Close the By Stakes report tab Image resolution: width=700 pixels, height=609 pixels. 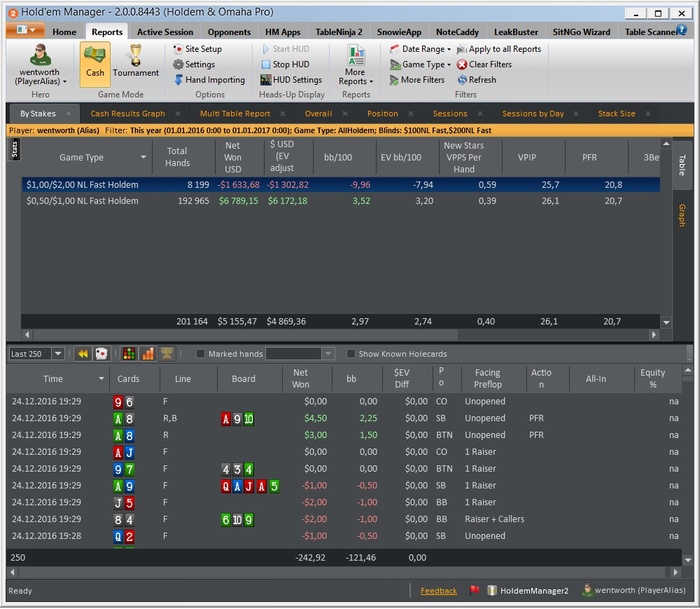tap(68, 114)
